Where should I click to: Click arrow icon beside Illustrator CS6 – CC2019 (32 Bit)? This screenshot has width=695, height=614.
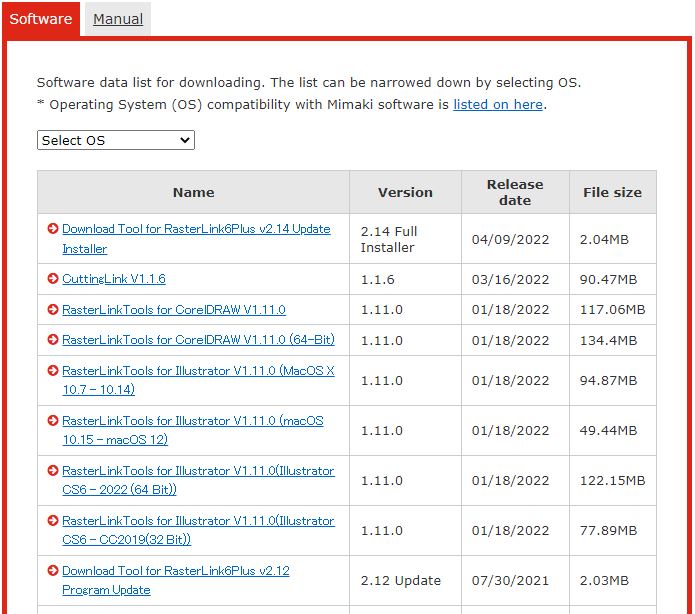(53, 521)
